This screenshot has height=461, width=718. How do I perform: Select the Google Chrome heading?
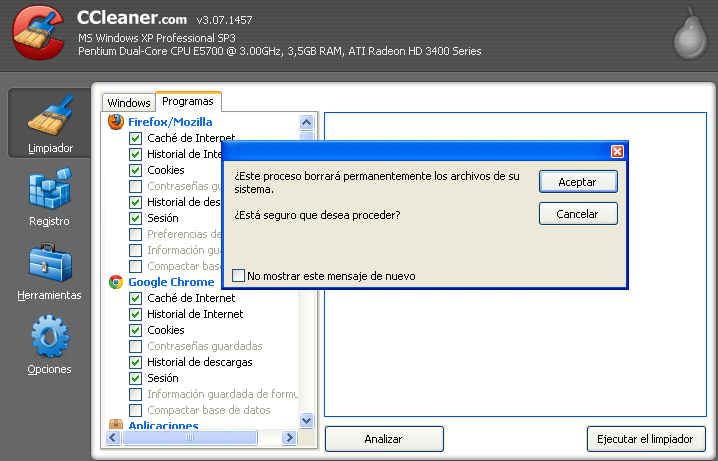click(171, 282)
